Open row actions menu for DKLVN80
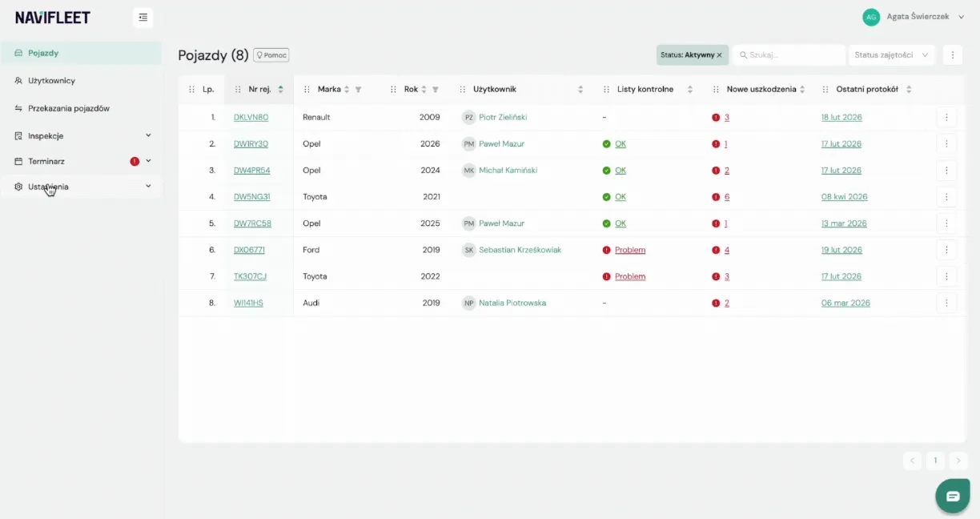The image size is (980, 519). pos(946,117)
